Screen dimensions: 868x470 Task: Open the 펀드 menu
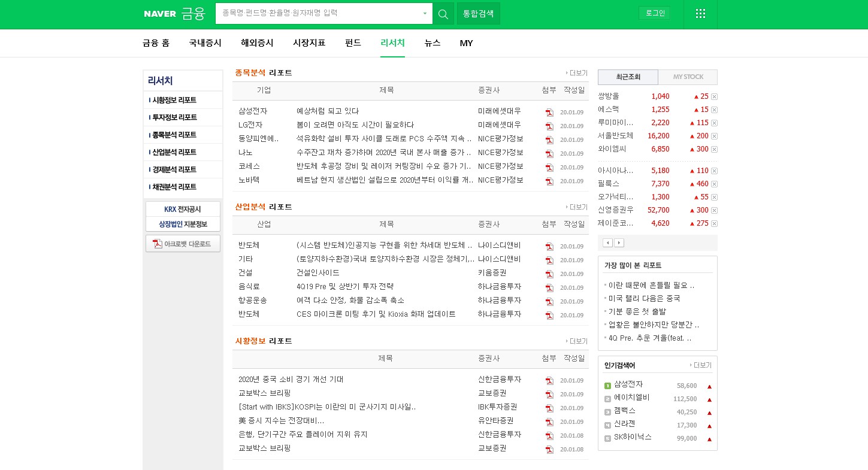pyautogui.click(x=353, y=43)
